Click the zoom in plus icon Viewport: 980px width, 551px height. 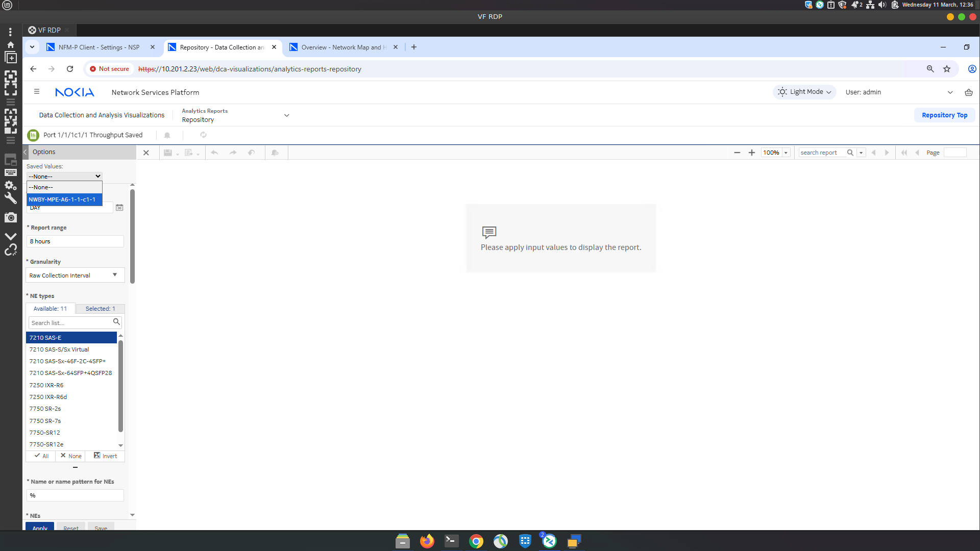pyautogui.click(x=752, y=153)
